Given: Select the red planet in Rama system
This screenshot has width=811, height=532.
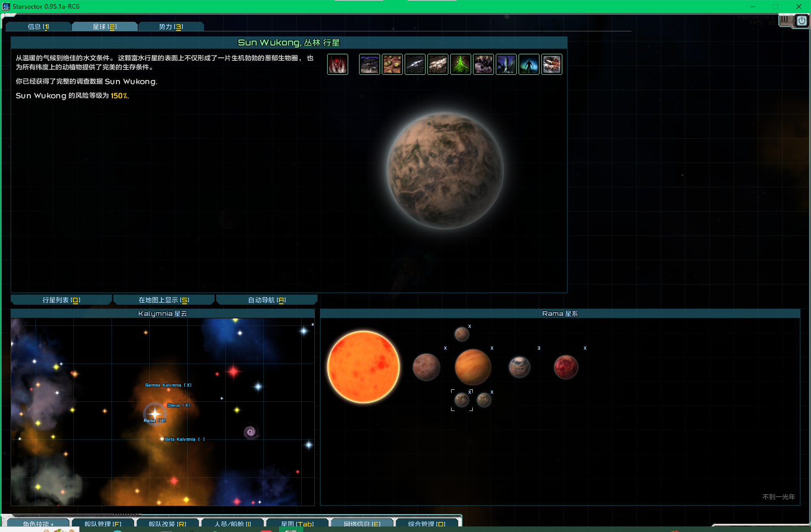Looking at the screenshot, I should (x=566, y=367).
